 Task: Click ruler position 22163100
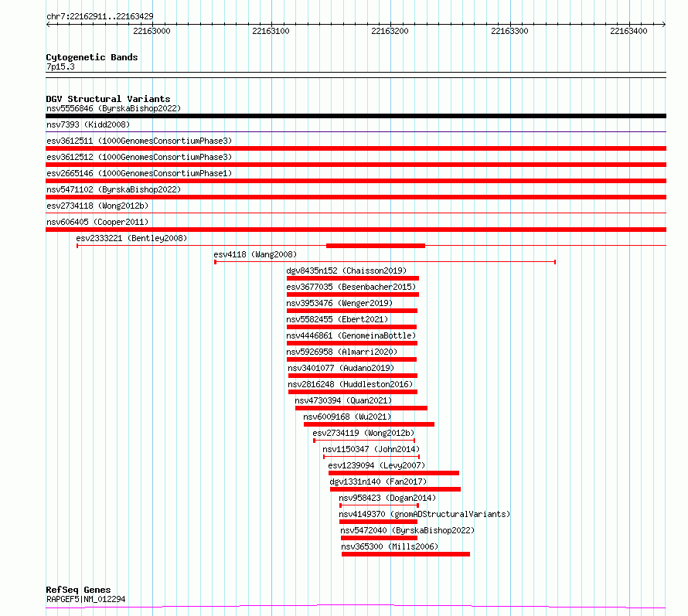[271, 31]
